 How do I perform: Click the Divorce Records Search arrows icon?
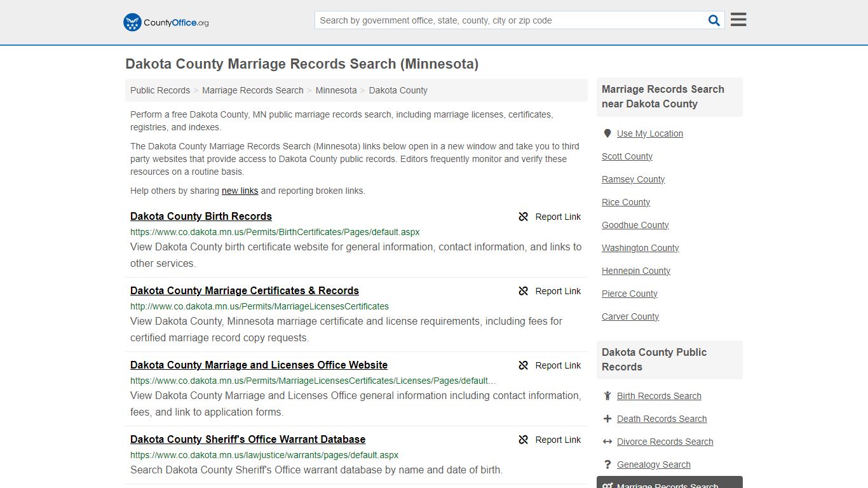pyautogui.click(x=607, y=442)
